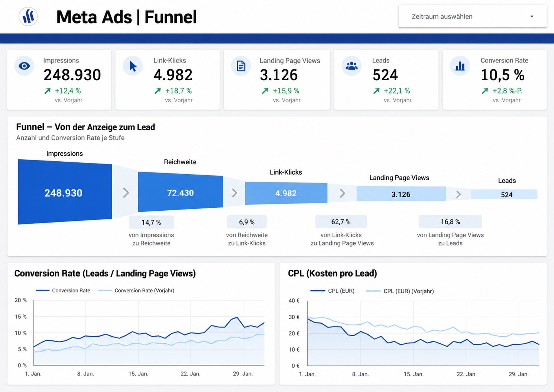This screenshot has width=554, height=392.
Task: Click the eye icon on Impressions card
Action: coord(25,66)
